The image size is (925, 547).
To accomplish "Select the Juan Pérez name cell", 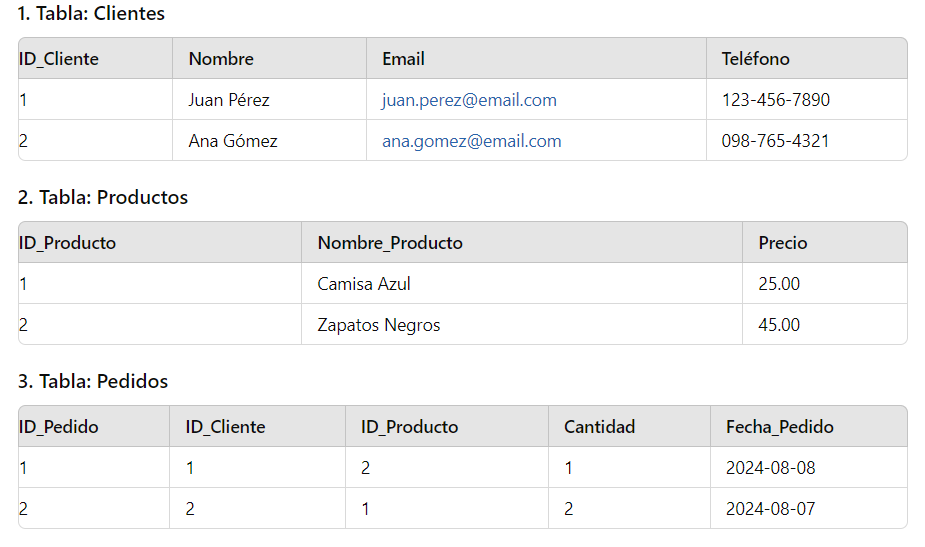I will (229, 100).
